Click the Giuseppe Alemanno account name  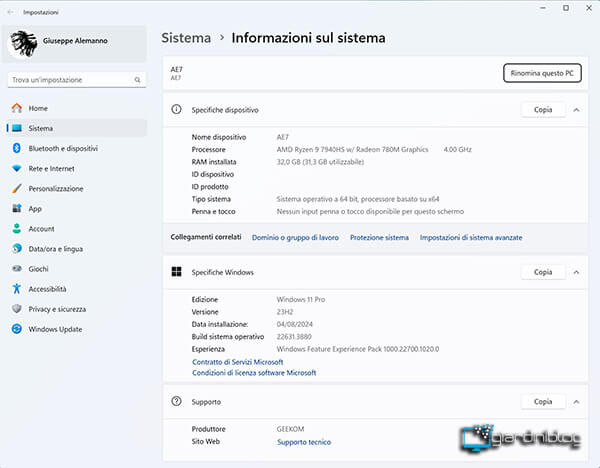click(x=75, y=41)
